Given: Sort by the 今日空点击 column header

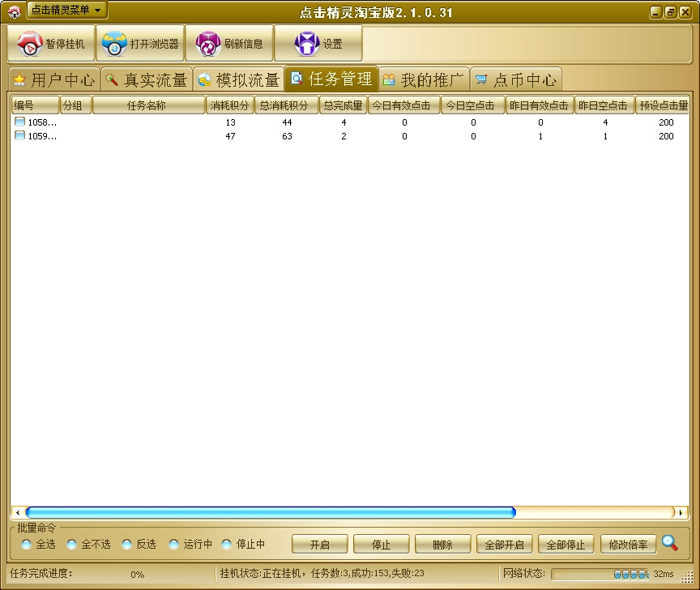Looking at the screenshot, I should [x=473, y=105].
